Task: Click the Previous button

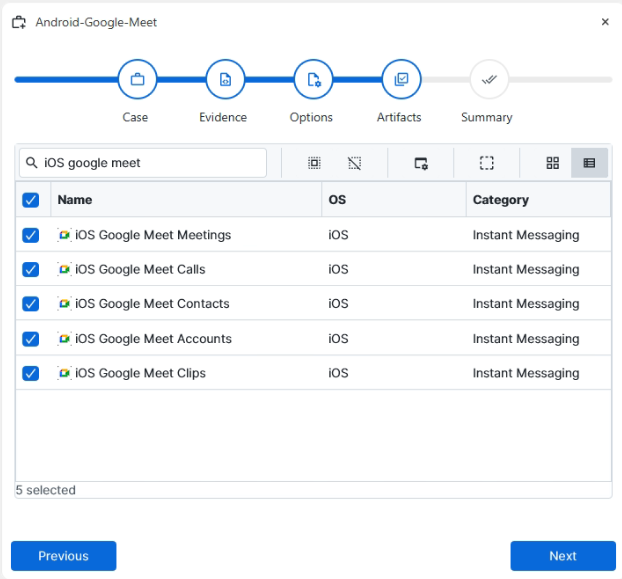Action: [x=63, y=556]
